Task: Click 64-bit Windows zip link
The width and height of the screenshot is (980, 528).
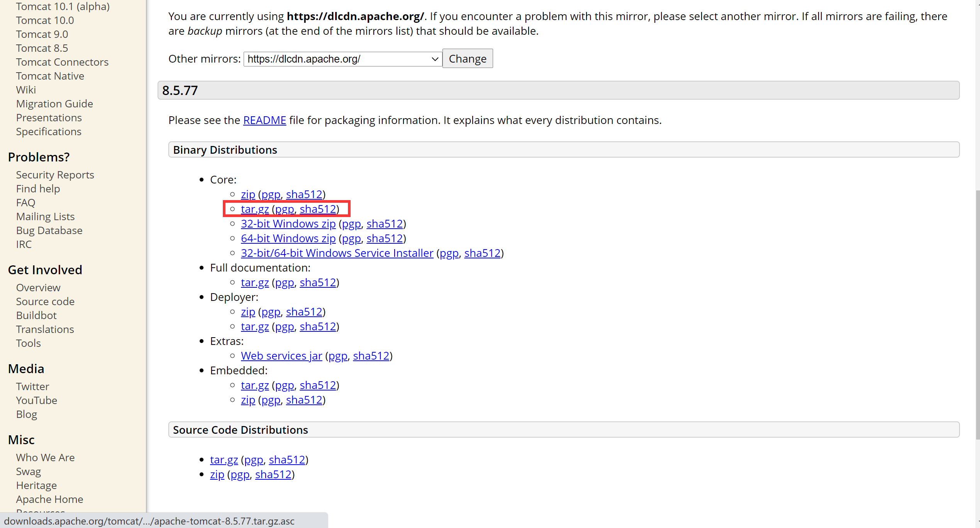Action: point(288,238)
